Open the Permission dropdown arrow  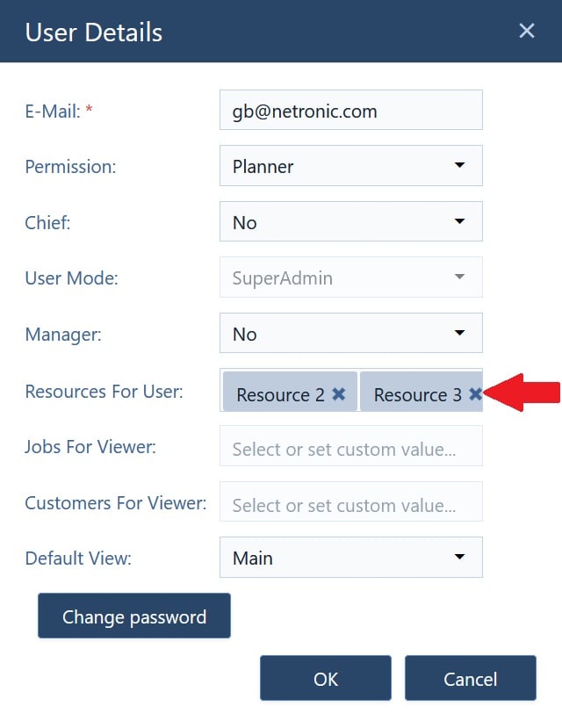[x=459, y=166]
